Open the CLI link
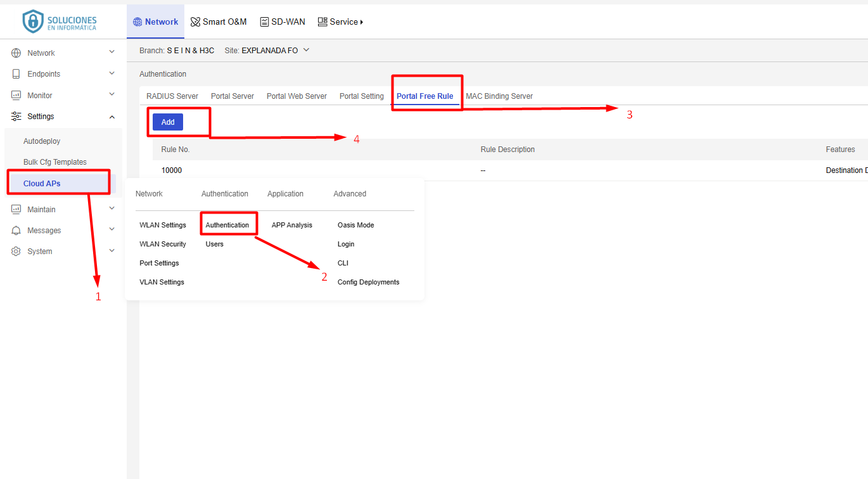Screen dimensions: 868x479 pos(343,263)
